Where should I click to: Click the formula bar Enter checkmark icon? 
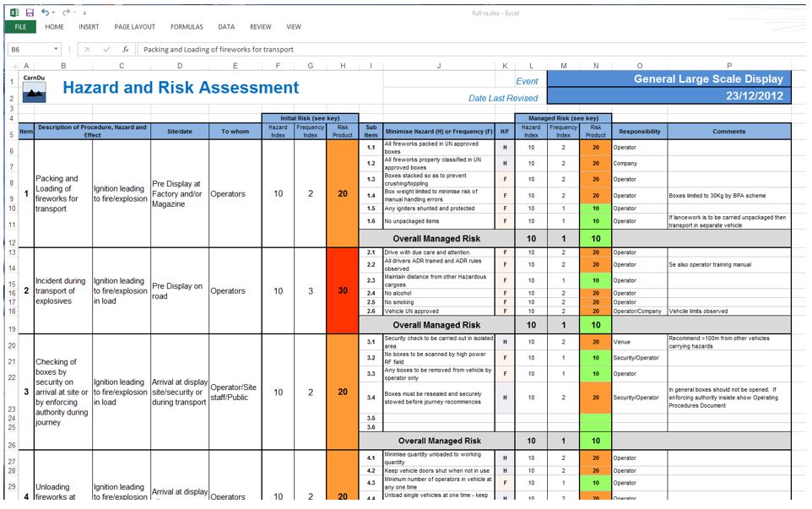click(106, 49)
